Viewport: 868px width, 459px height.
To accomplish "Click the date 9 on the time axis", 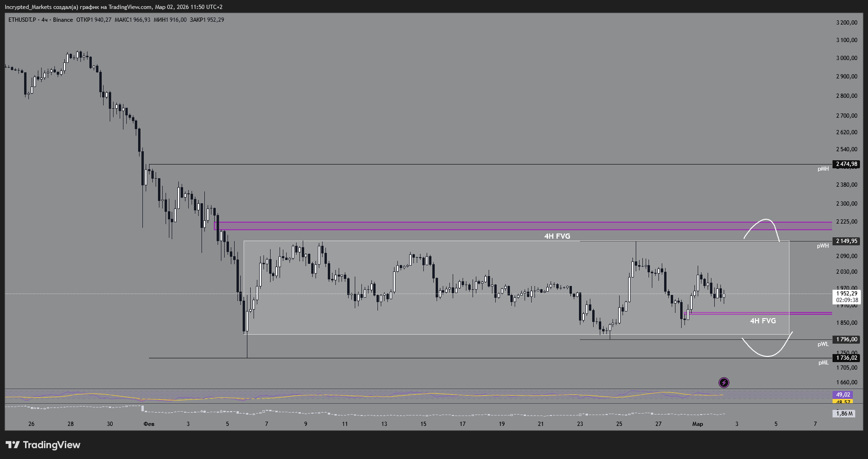I will [x=306, y=424].
